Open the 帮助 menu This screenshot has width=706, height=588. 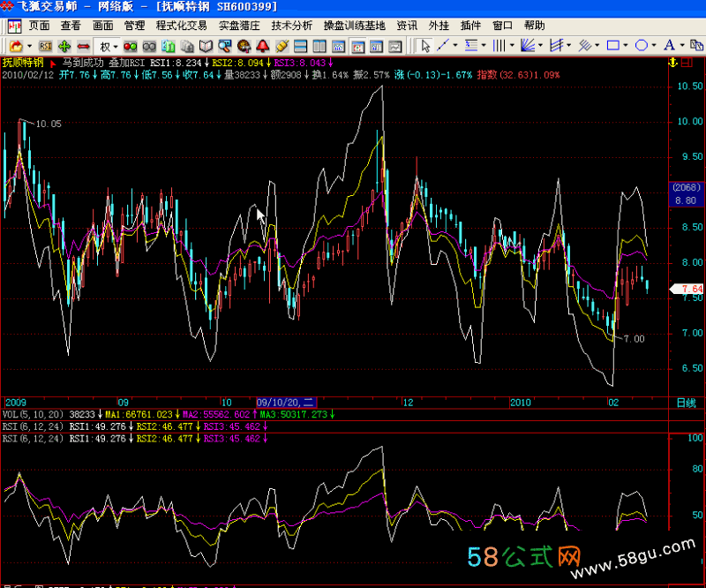[535, 26]
